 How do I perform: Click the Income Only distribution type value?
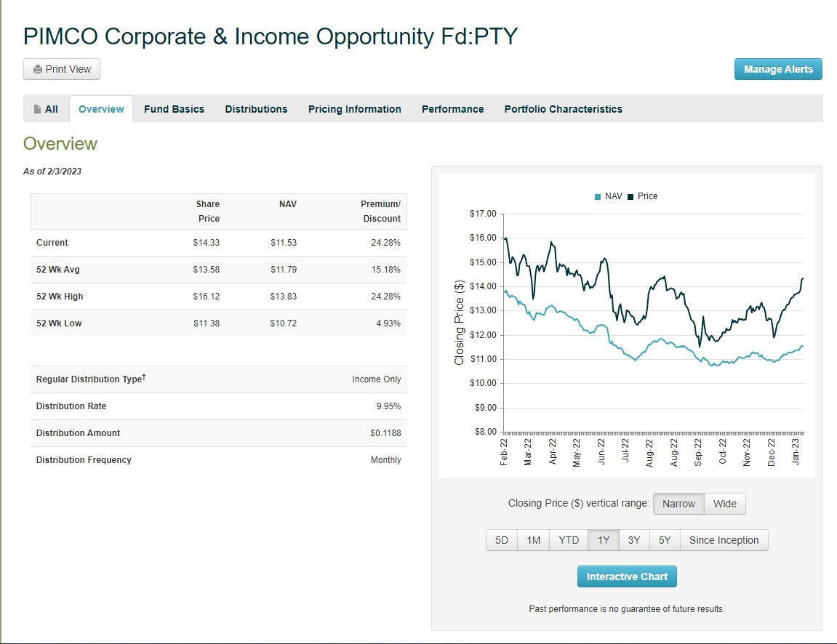click(x=377, y=379)
